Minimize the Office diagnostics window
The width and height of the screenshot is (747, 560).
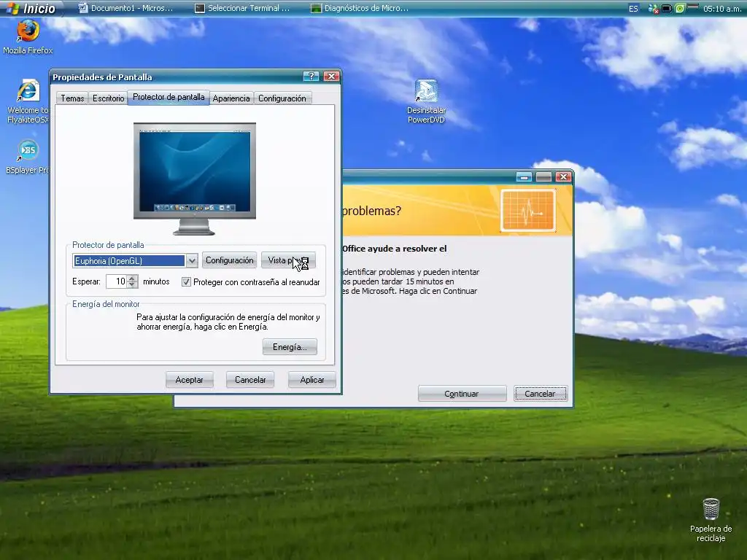tap(524, 177)
